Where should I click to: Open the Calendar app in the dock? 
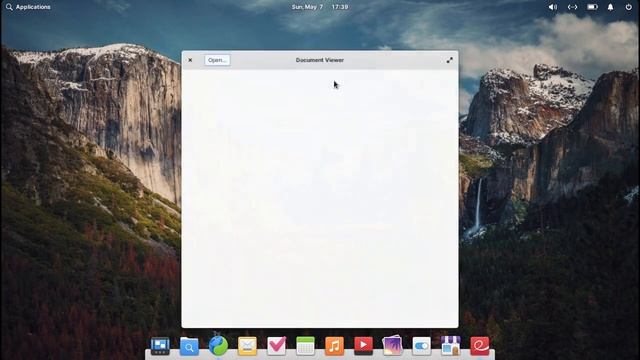tap(305, 346)
